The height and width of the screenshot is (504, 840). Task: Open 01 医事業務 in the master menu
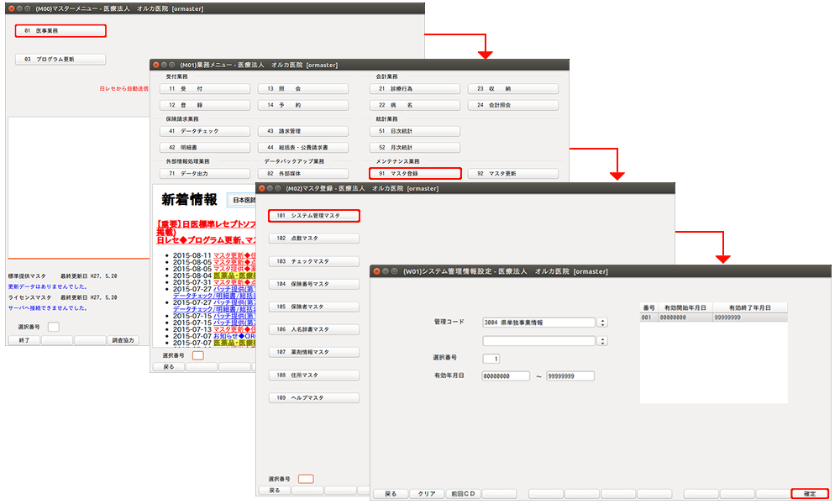coord(60,31)
